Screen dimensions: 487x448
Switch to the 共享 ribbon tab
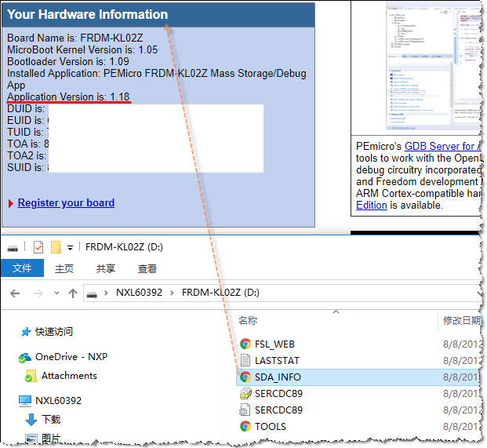[x=106, y=269]
